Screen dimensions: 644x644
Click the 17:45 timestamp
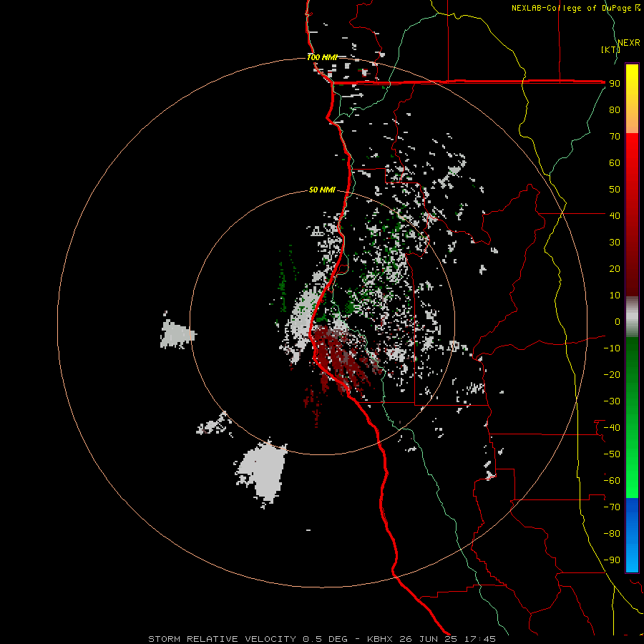pyautogui.click(x=479, y=639)
